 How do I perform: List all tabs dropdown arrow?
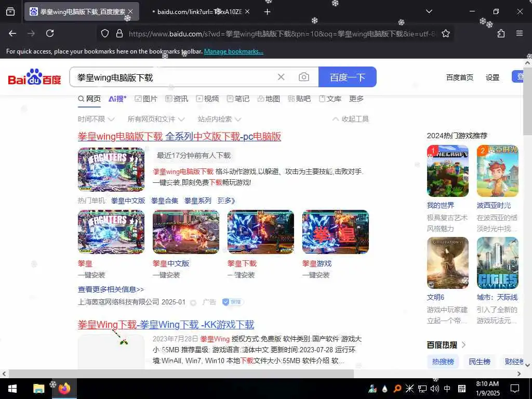pos(429,11)
